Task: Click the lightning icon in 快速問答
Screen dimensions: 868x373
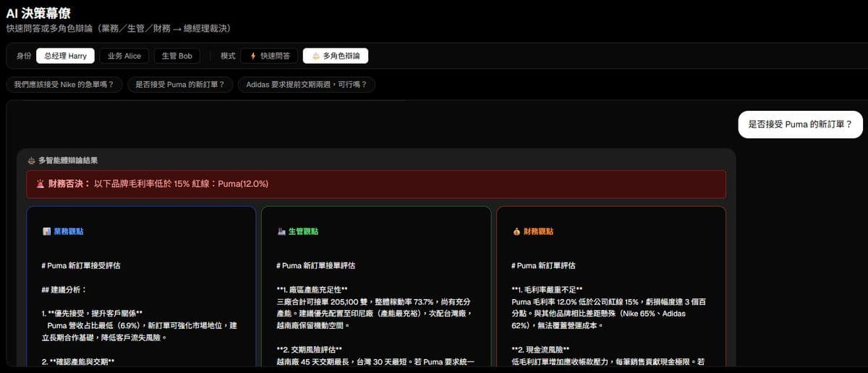Action: click(x=252, y=56)
